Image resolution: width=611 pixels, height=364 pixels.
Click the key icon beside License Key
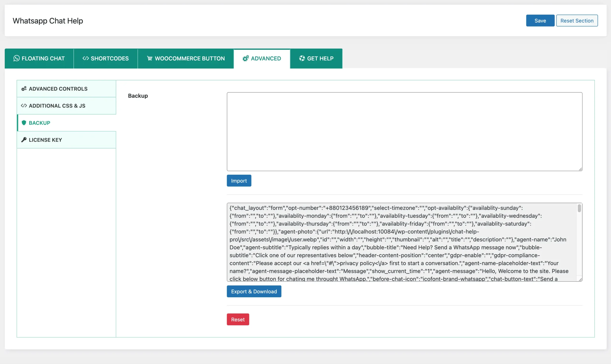tap(24, 139)
